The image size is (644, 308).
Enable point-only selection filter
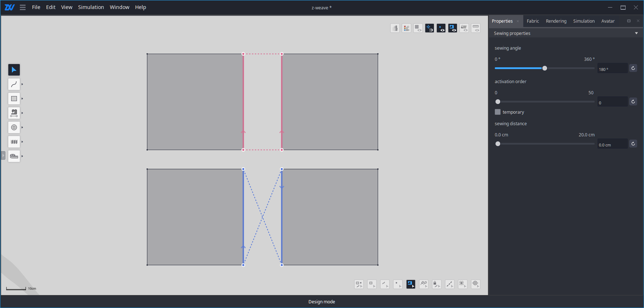coord(398,284)
